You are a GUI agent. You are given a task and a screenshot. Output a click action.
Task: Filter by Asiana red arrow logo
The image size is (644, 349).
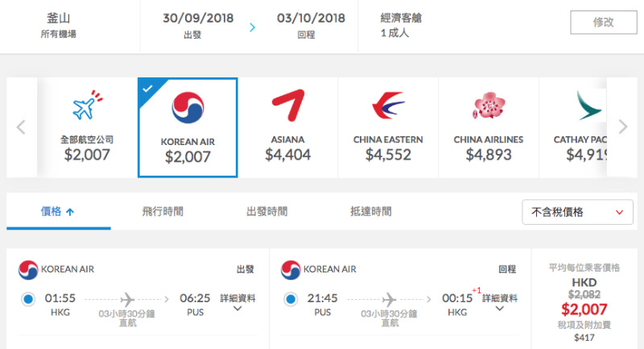coord(288,106)
